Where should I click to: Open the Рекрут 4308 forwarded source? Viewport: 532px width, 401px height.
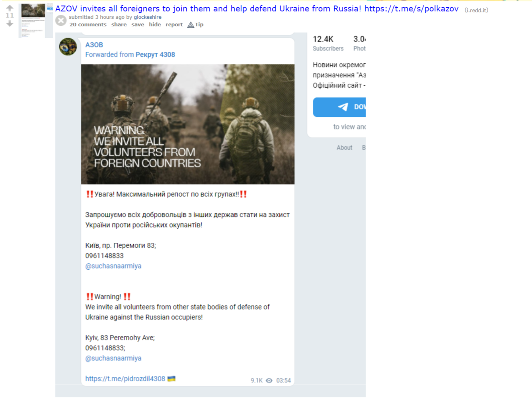[155, 55]
